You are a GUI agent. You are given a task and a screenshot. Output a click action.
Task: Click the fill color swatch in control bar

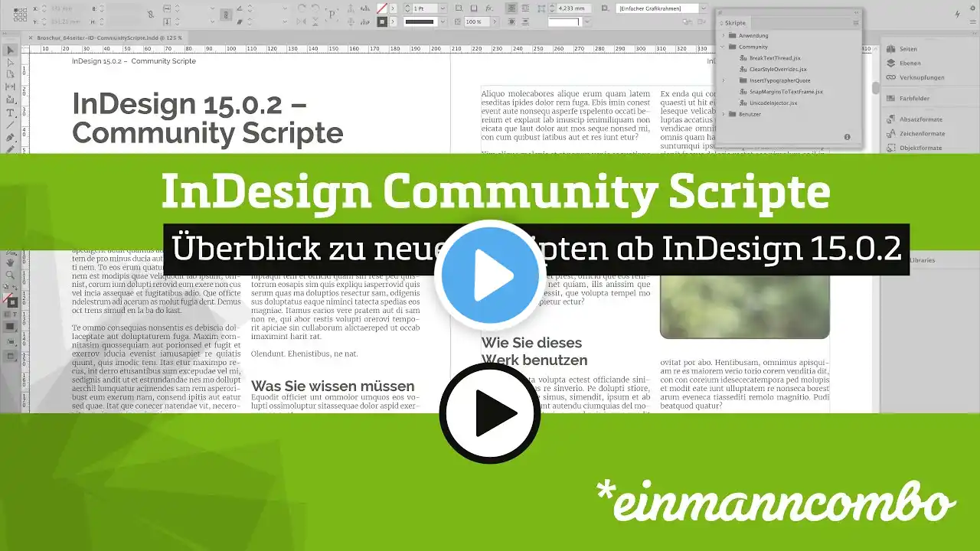click(382, 8)
